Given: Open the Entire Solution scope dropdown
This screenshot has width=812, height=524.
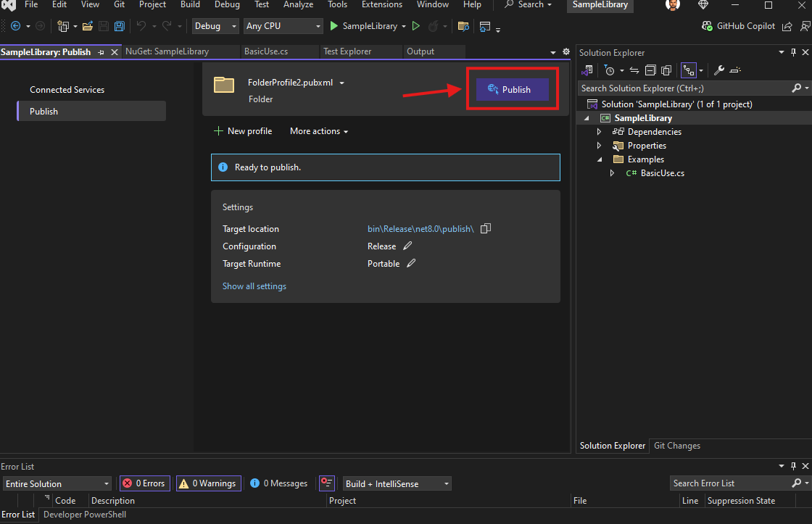Looking at the screenshot, I should (57, 483).
